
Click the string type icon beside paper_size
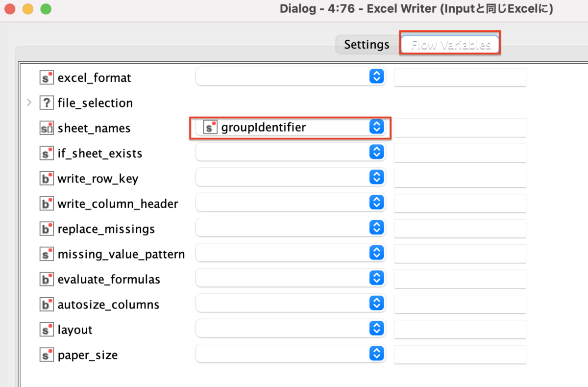[x=47, y=354]
